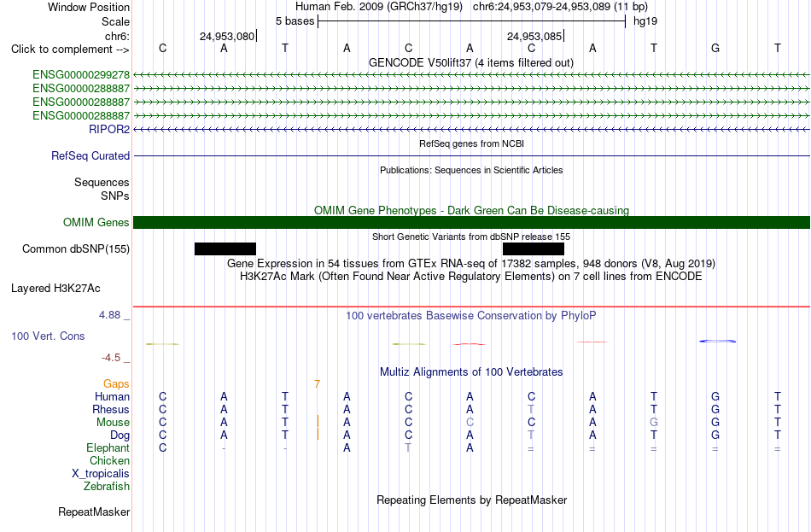Click the 24,953,085 ruler coordinate
Screen dimensions: 811x532
pyautogui.click(x=534, y=36)
